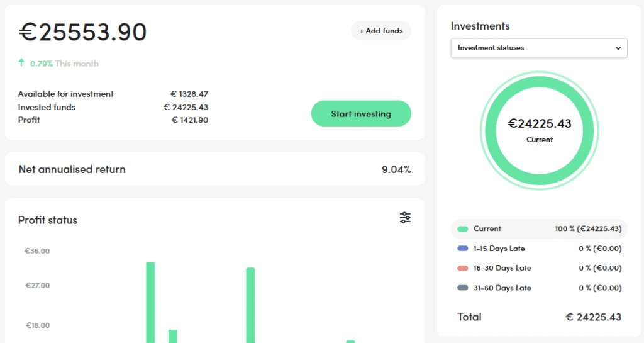Click the € 1421.90 profit value

[x=190, y=120]
